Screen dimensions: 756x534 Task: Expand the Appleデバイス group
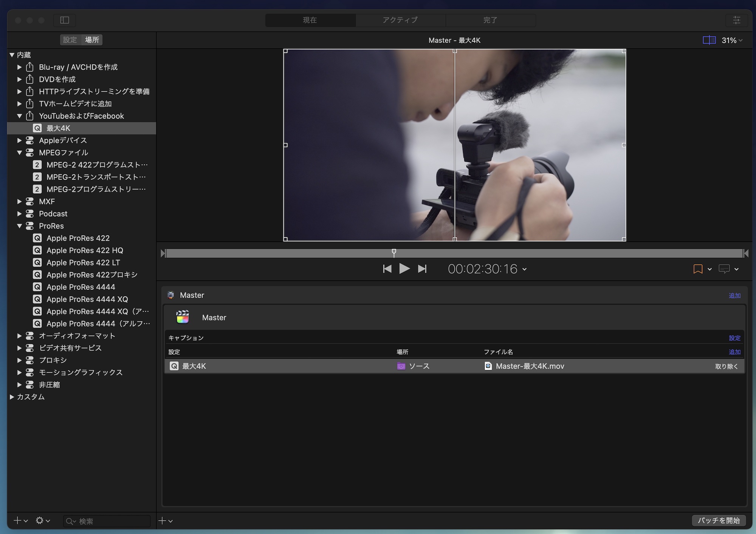[19, 140]
